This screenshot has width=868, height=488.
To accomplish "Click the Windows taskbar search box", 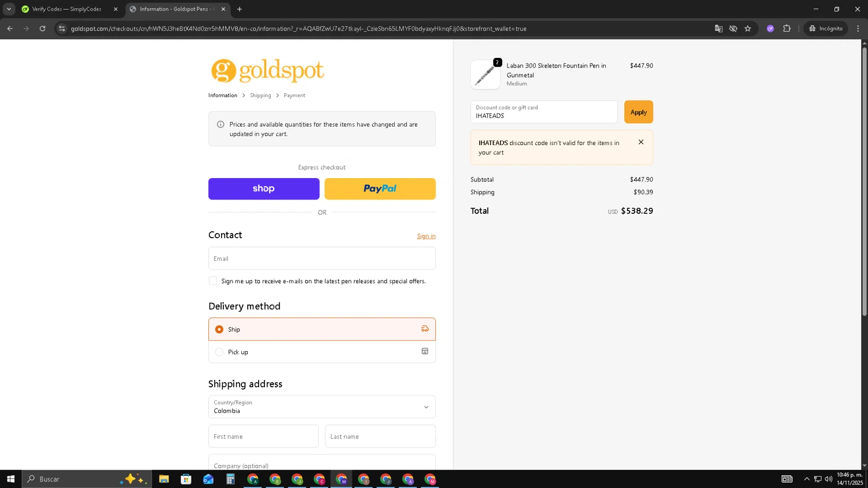I will (87, 479).
